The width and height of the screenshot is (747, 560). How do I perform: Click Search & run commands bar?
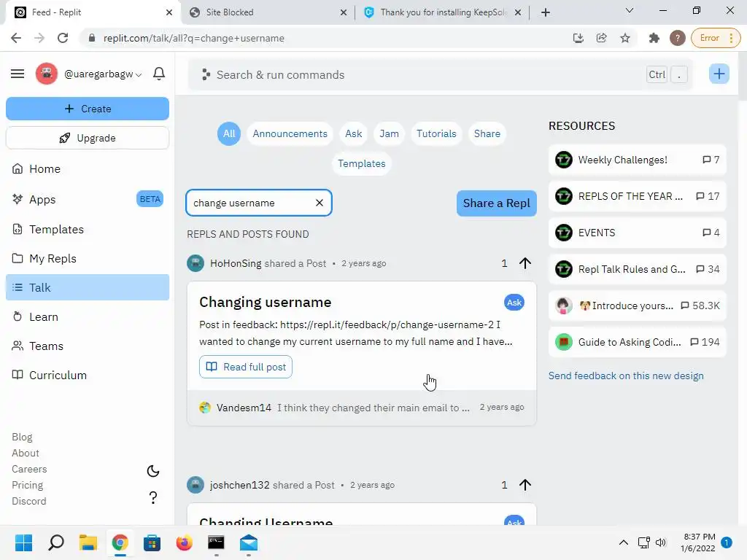(x=438, y=75)
